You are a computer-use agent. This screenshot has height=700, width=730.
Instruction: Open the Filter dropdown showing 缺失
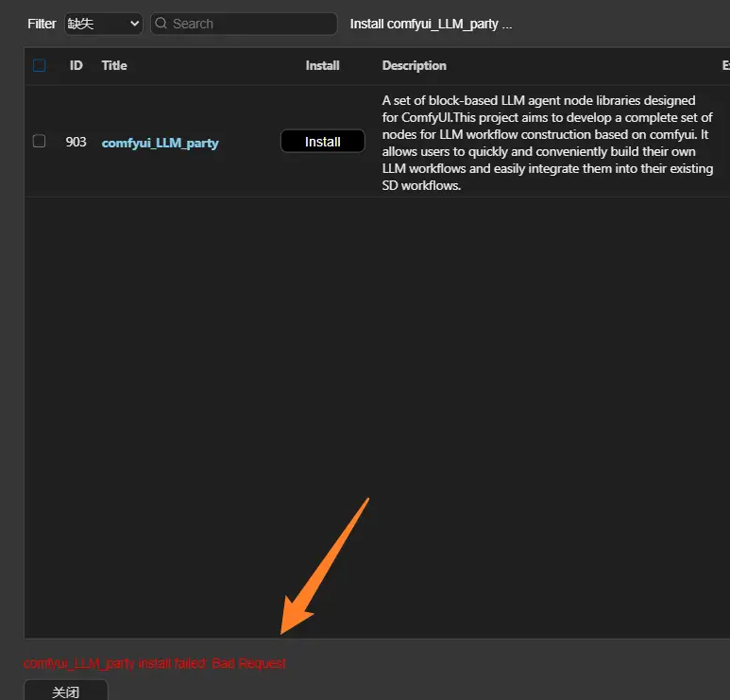click(x=103, y=24)
